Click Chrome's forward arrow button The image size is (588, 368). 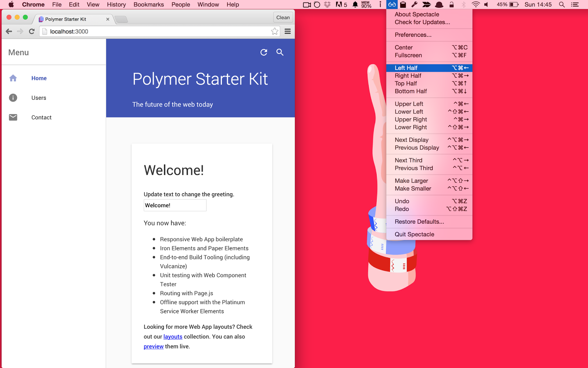pos(20,31)
